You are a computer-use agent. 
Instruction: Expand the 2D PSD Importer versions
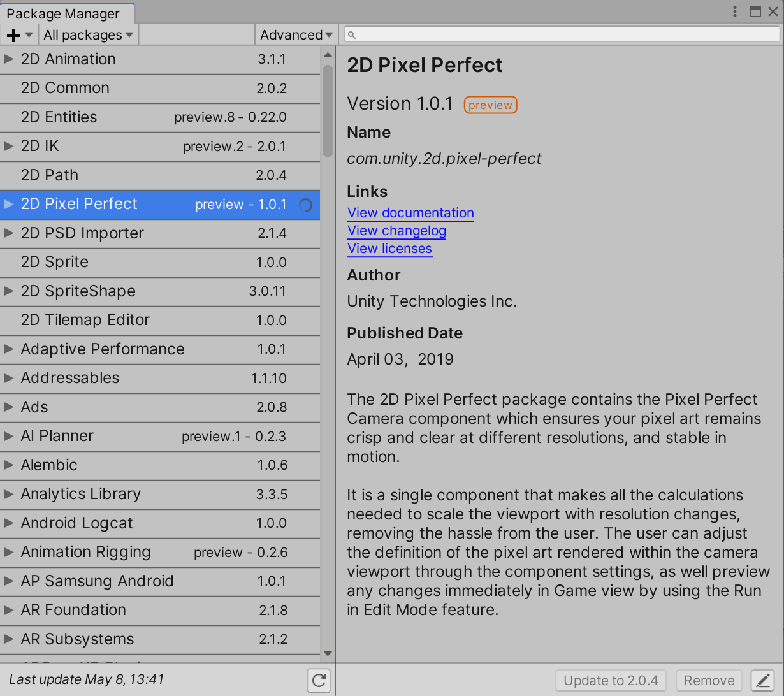9,233
